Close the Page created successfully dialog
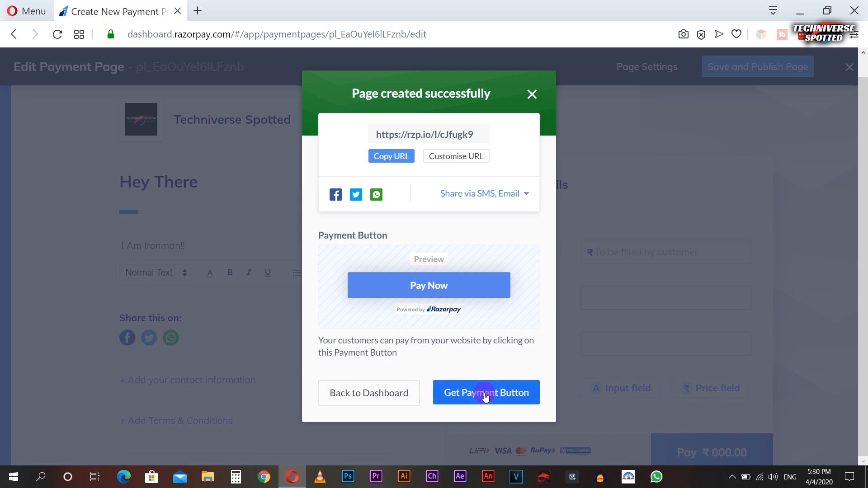This screenshot has height=488, width=868. point(532,94)
